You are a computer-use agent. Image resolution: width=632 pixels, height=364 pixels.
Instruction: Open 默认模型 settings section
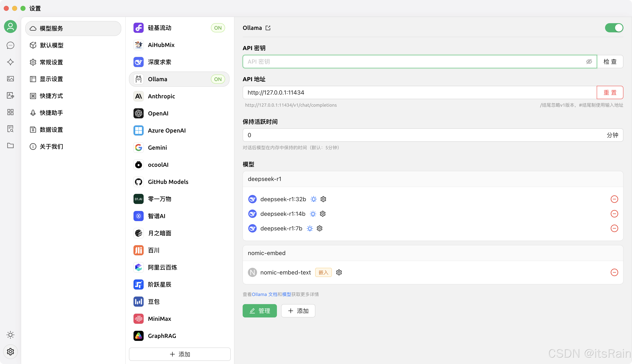[73, 45]
